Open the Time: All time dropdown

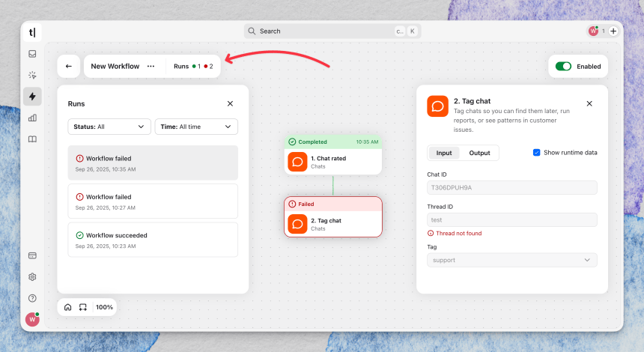[196, 127]
